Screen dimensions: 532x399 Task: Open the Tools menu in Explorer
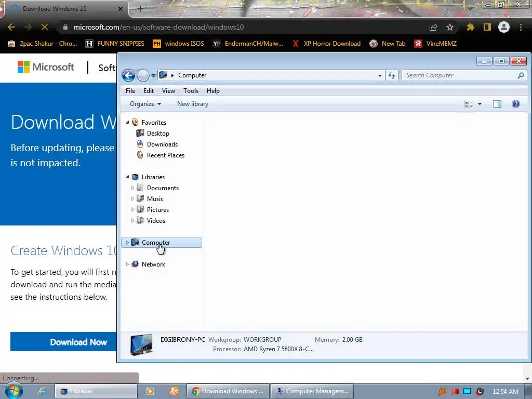tap(191, 91)
